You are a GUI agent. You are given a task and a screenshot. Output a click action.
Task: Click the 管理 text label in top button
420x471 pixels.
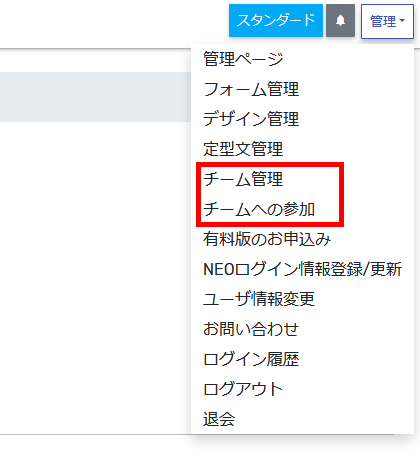point(383,21)
